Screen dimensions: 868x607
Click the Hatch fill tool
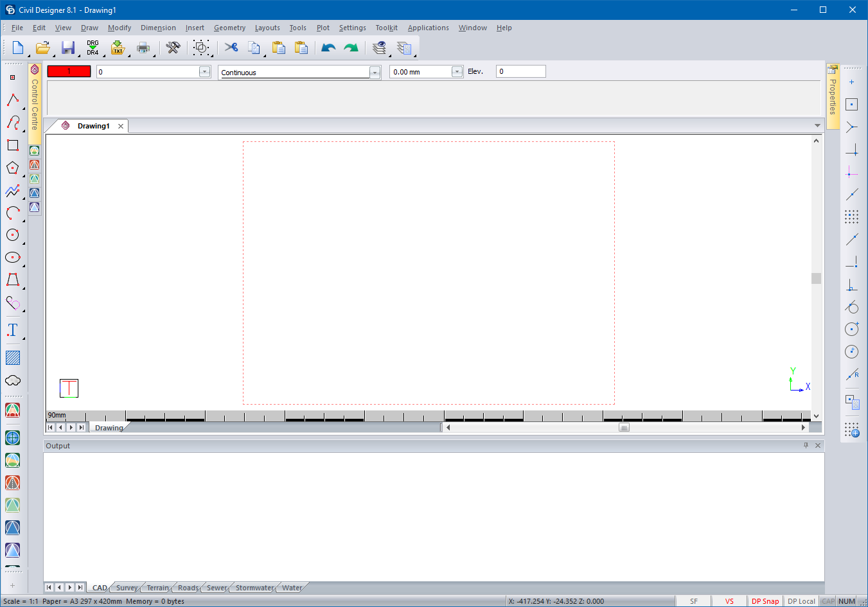tap(12, 358)
